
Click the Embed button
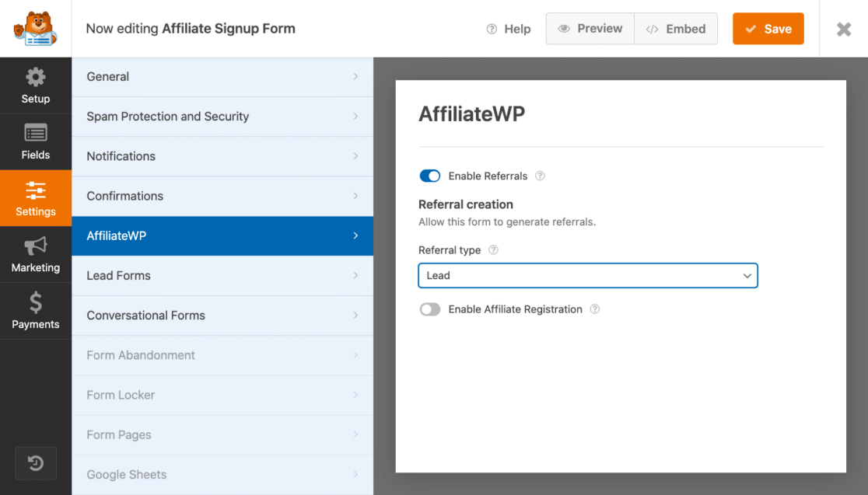[x=676, y=29]
